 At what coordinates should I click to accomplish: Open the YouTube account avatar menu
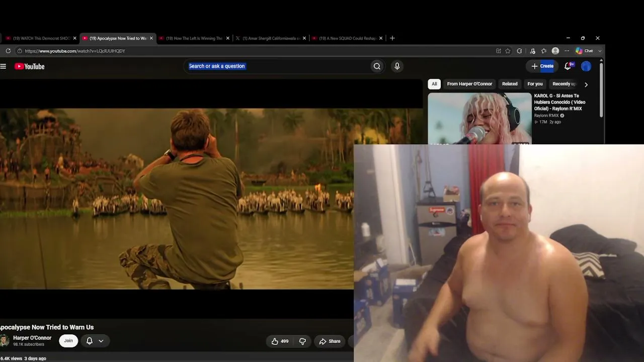(x=586, y=66)
